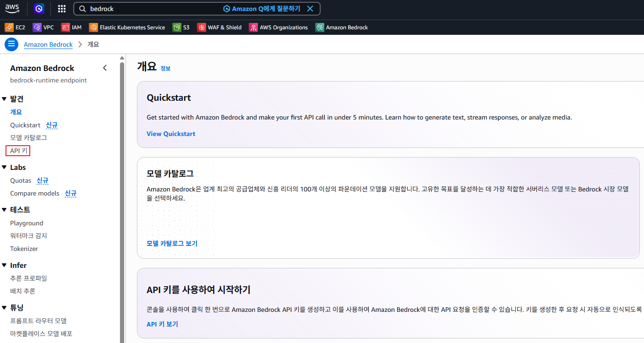Click the Elastic Kubernetes Service label
644x343 pixels.
132,27
